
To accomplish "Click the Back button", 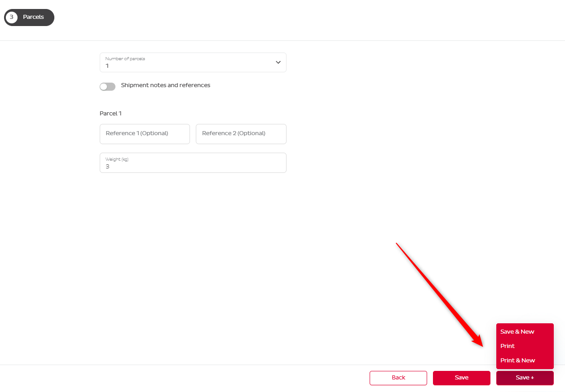I will tap(398, 378).
